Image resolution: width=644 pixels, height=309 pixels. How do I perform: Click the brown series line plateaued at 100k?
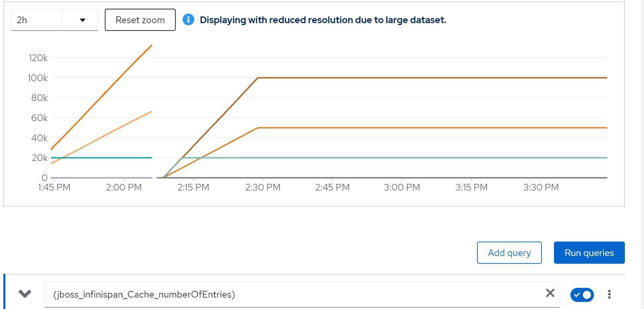click(x=403, y=78)
